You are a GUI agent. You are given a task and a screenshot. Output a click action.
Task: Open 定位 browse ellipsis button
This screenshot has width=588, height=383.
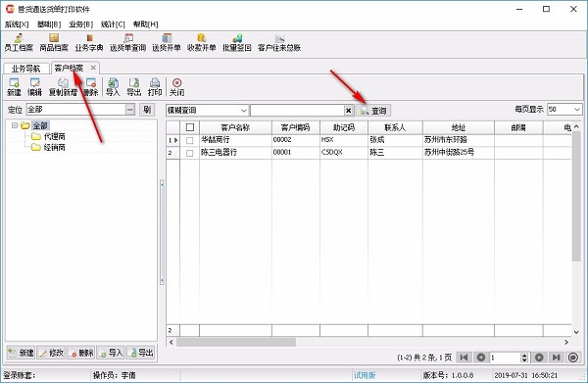click(129, 110)
